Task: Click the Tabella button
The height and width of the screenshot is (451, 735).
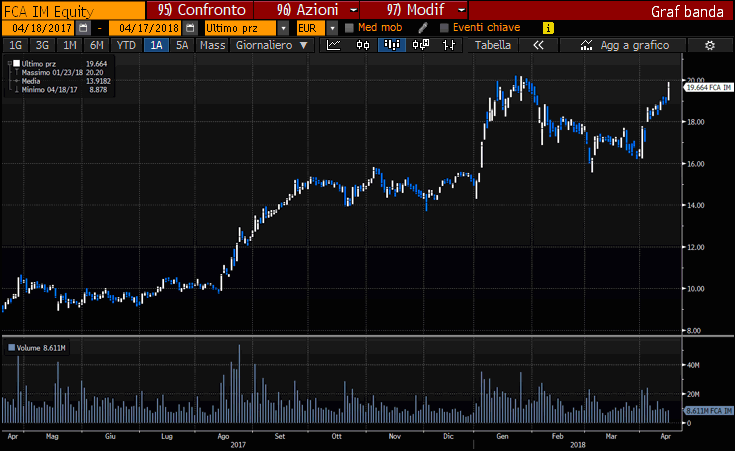Action: (493, 45)
